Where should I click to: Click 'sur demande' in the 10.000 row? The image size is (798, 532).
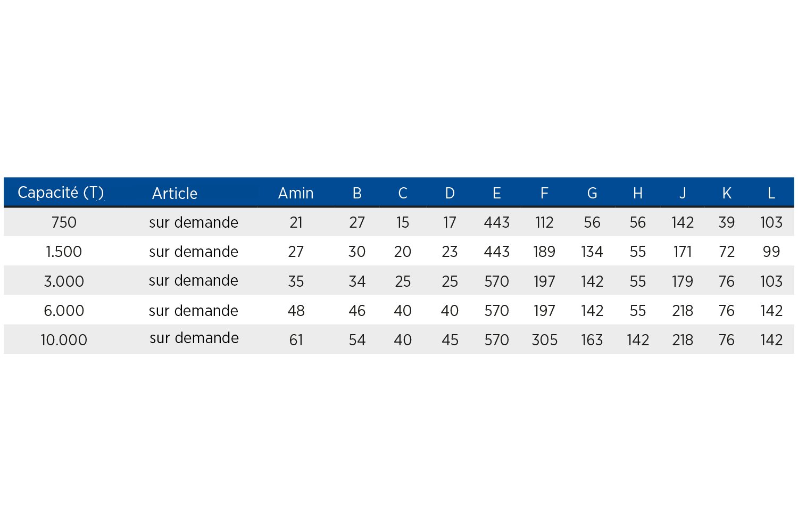click(x=194, y=338)
